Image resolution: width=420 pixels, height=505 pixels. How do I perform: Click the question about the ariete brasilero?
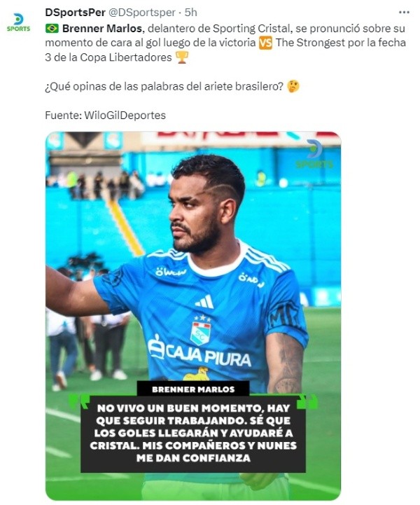[x=164, y=86]
